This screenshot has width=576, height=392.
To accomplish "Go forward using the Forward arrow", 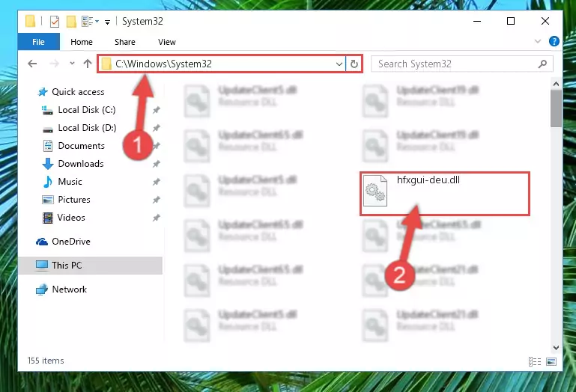I will click(x=55, y=64).
